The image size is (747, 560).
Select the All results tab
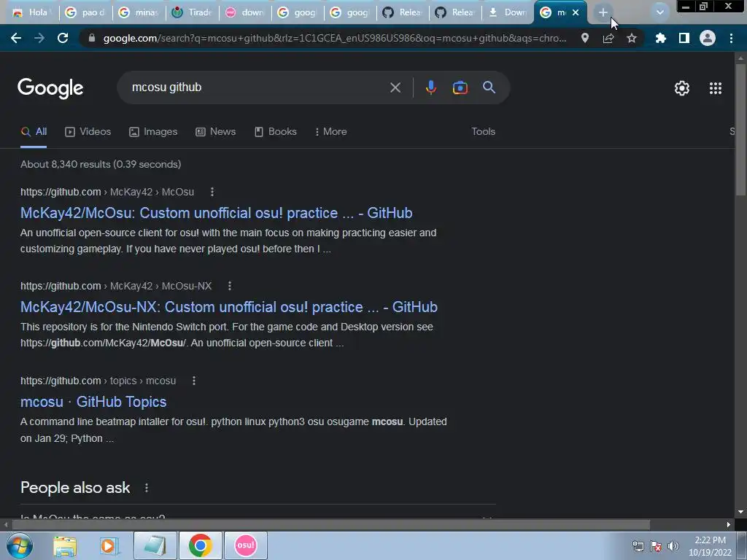pyautogui.click(x=34, y=132)
